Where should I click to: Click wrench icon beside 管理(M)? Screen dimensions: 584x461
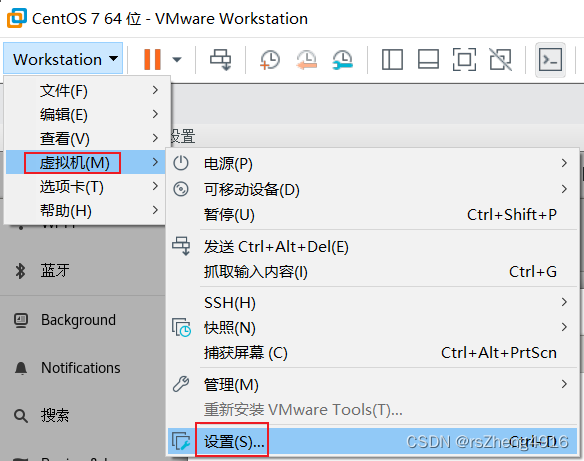point(181,384)
